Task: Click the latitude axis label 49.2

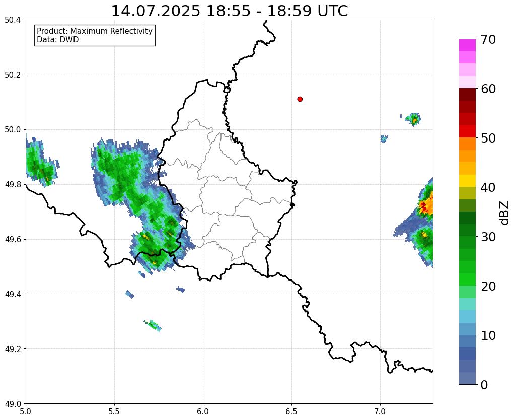Action: click(13, 349)
